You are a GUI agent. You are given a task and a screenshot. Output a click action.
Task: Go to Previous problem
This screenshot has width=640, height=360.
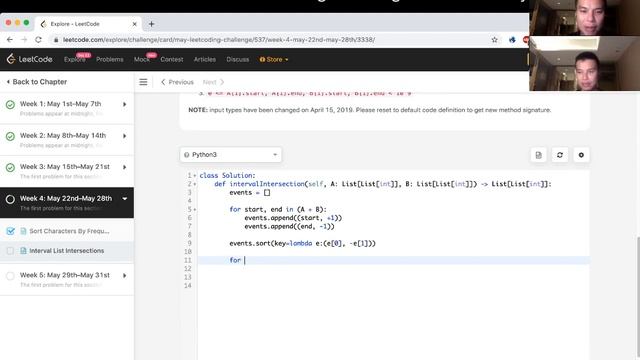click(x=177, y=82)
